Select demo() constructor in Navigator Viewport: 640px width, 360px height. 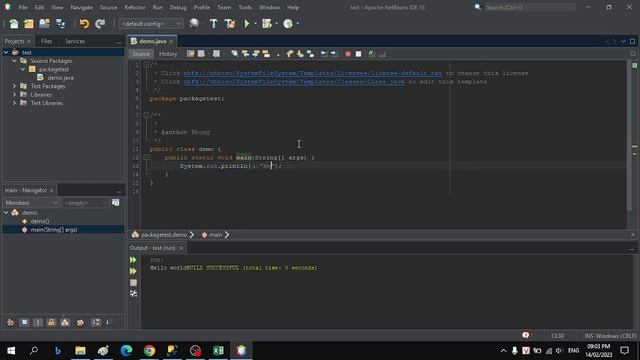[x=40, y=221]
